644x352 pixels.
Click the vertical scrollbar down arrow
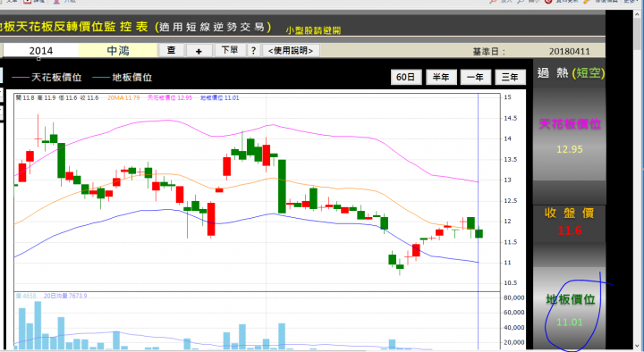click(x=638, y=346)
